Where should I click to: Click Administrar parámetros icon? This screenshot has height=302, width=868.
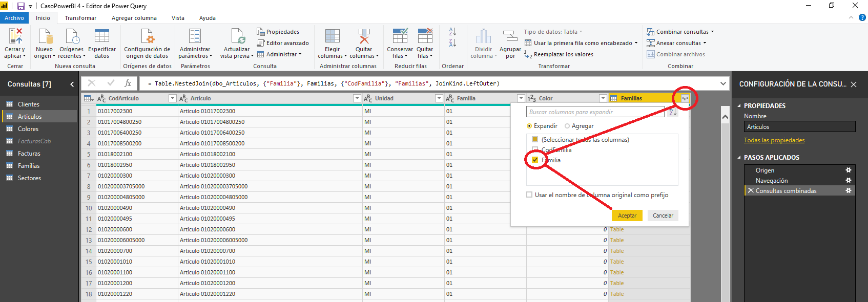pos(195,37)
